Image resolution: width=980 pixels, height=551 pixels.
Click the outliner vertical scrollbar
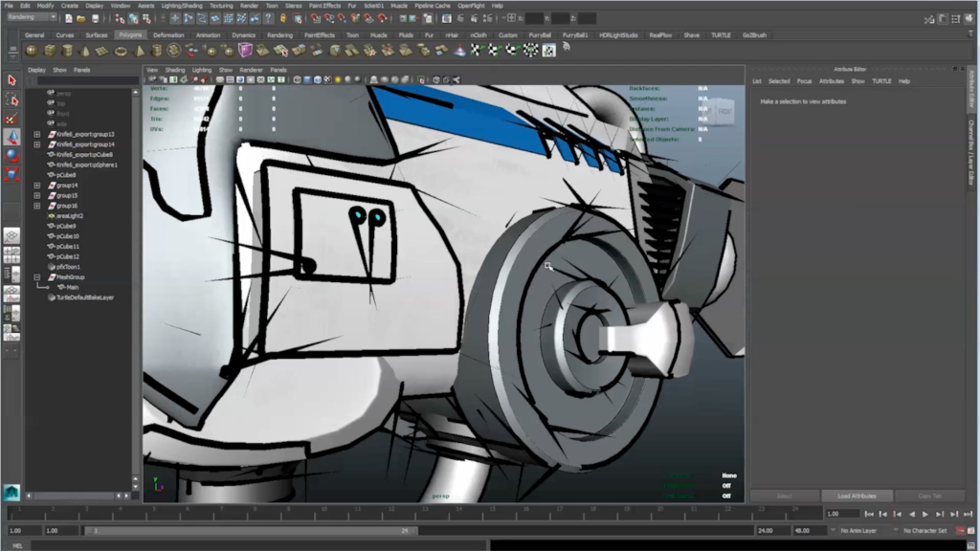(136, 287)
